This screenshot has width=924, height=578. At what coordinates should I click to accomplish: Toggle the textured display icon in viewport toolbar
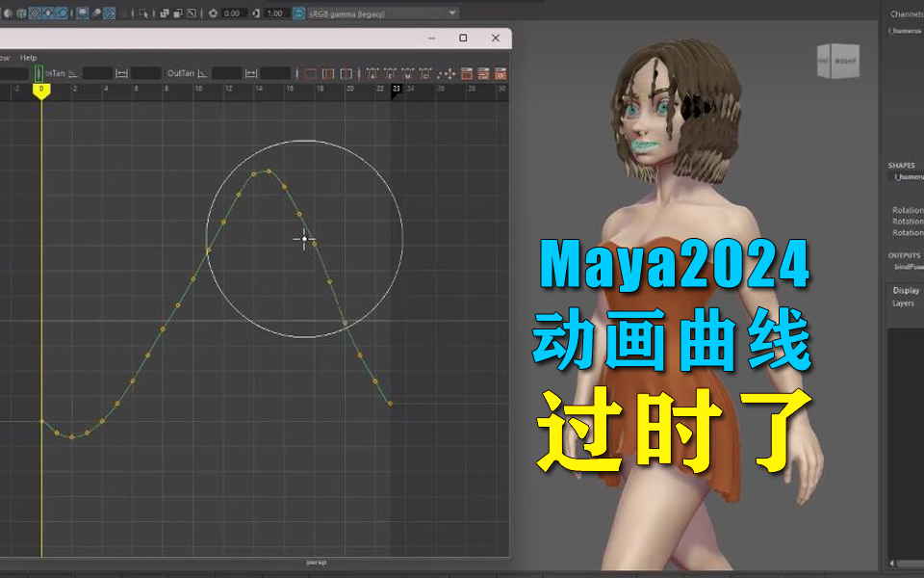[x=35, y=13]
